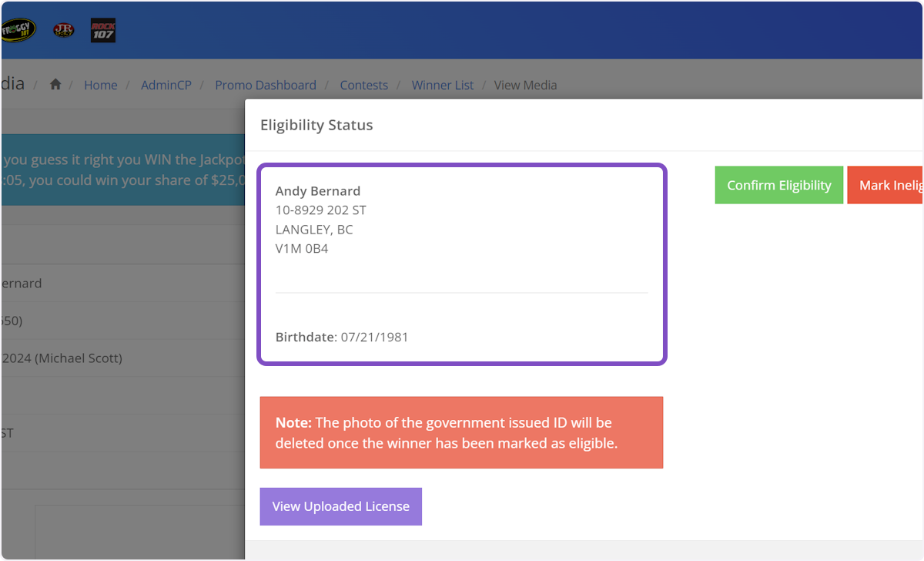924x561 pixels.
Task: Click the home icon in the breadcrumb
Action: (x=55, y=85)
